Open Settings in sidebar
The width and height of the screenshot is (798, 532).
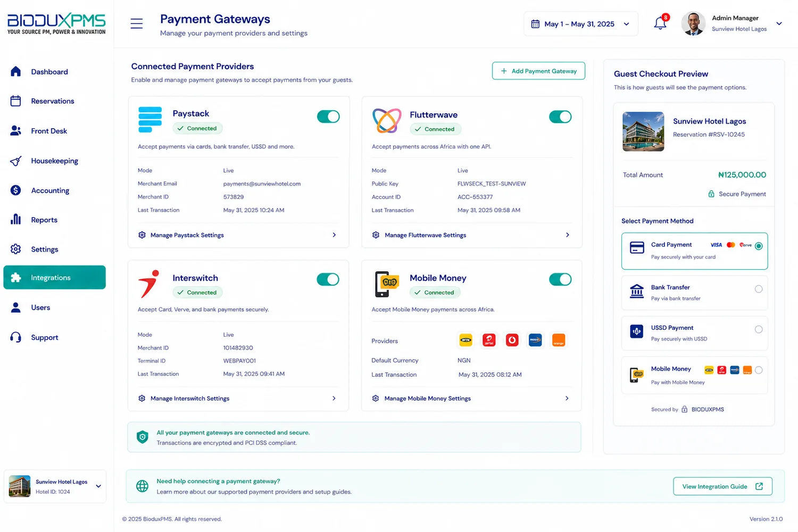54,249
